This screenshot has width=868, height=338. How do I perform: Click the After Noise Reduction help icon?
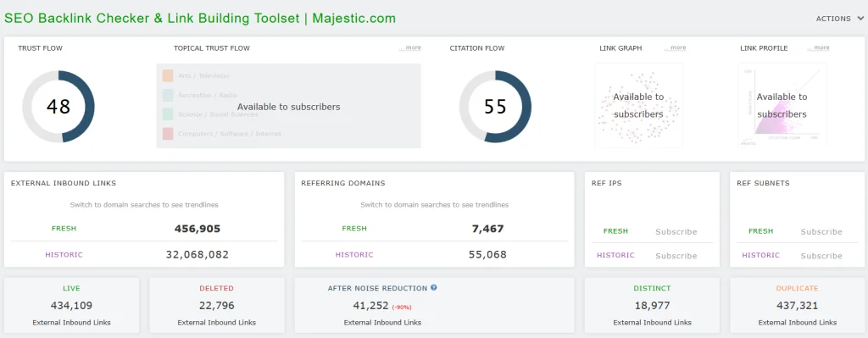[x=434, y=288]
